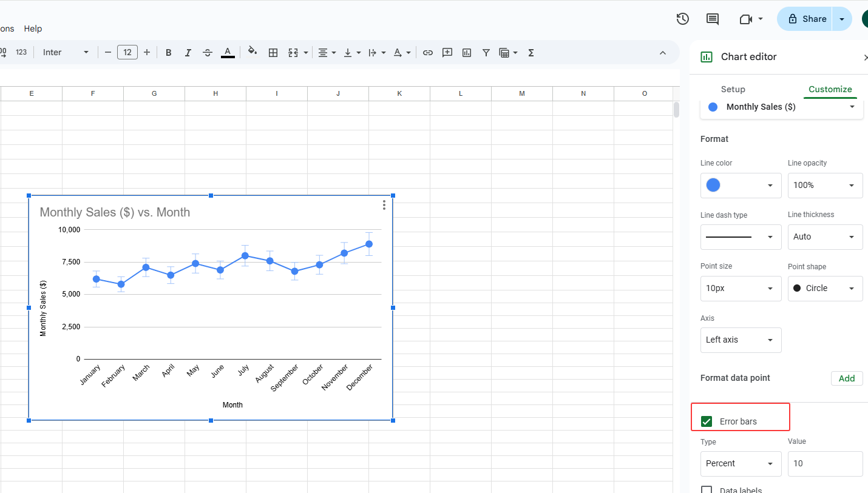
Task: Click the error bars Value field
Action: coord(825,464)
